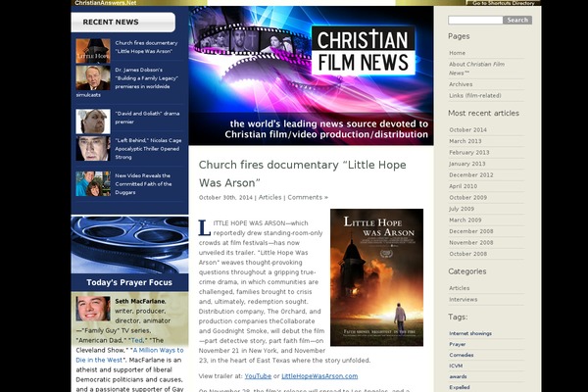
Task: Open Links (film-related) page
Action: [x=474, y=96]
